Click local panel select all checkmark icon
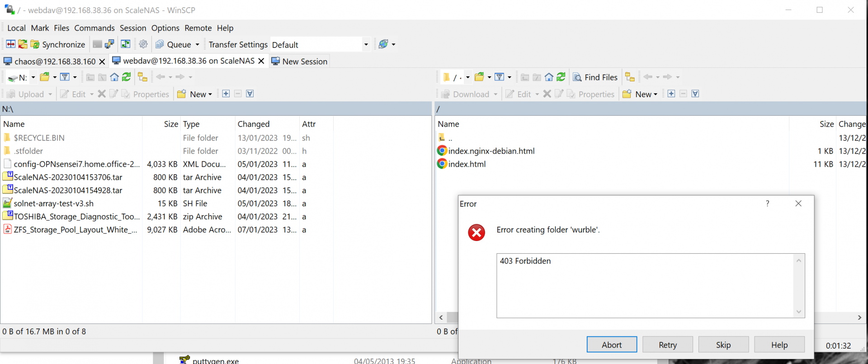868x364 pixels. (x=250, y=94)
